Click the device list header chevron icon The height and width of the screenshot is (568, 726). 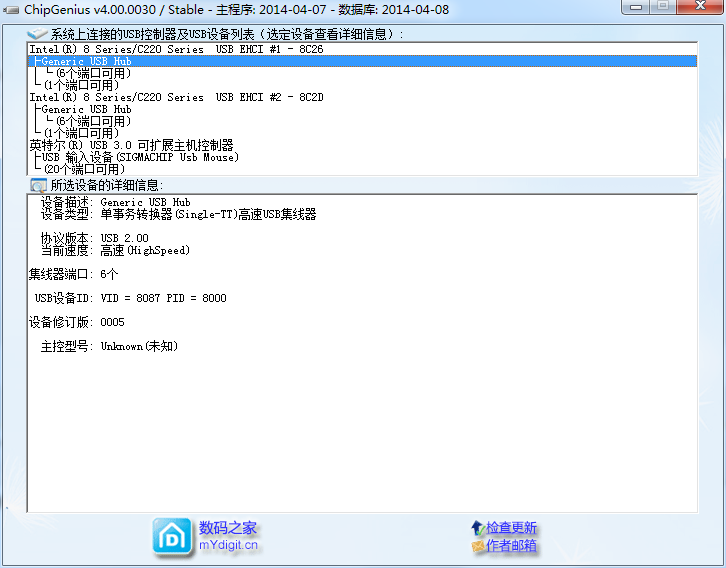[x=37, y=34]
